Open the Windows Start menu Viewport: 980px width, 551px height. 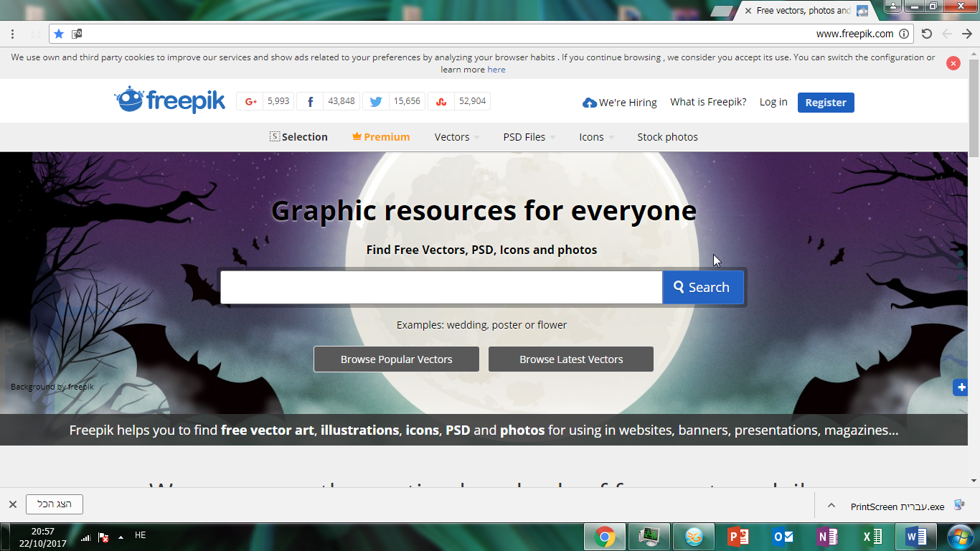pos(960,537)
